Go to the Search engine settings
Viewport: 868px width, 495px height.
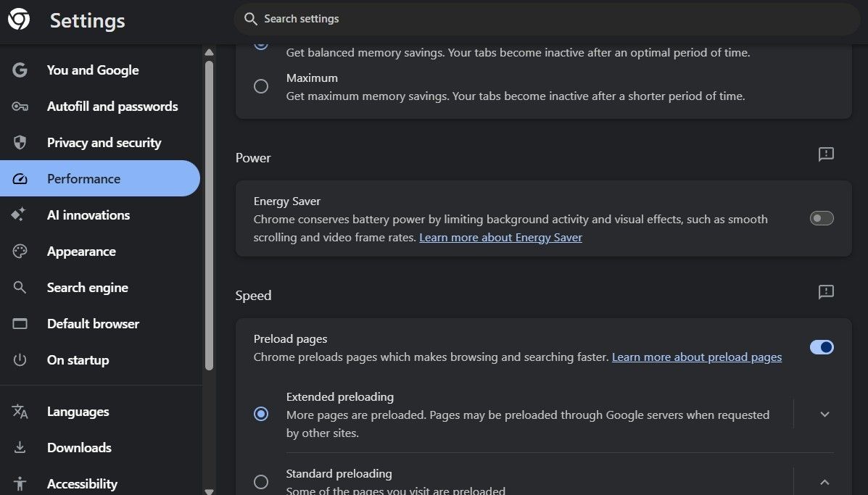coord(88,288)
